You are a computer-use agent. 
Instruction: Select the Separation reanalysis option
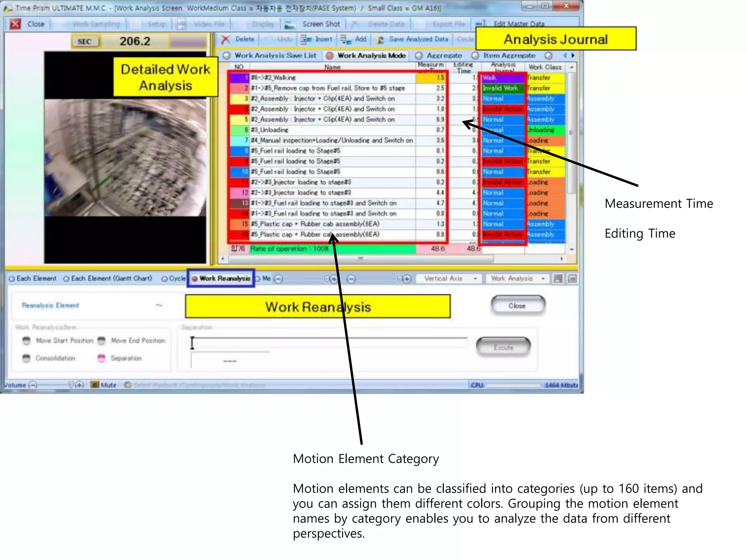(102, 358)
